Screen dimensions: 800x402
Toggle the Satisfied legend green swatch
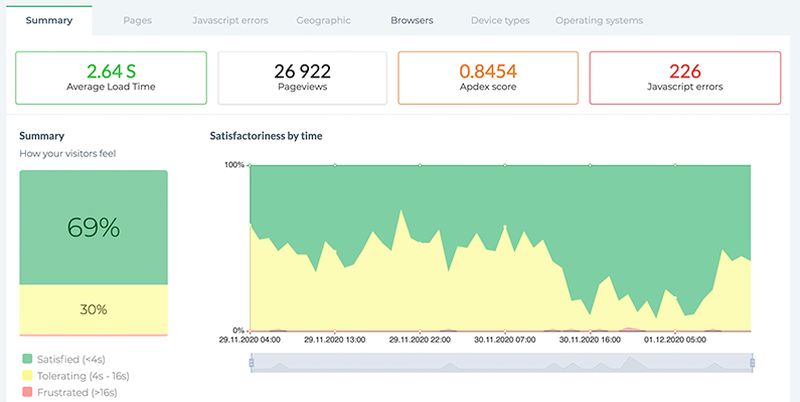click(x=27, y=359)
